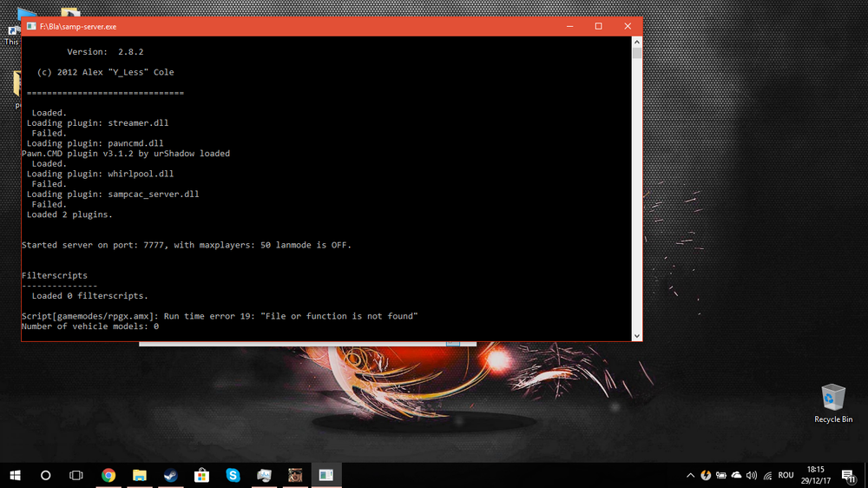The width and height of the screenshot is (868, 488).
Task: Click 'Number of vehicle models: 0' line
Action: tap(90, 326)
